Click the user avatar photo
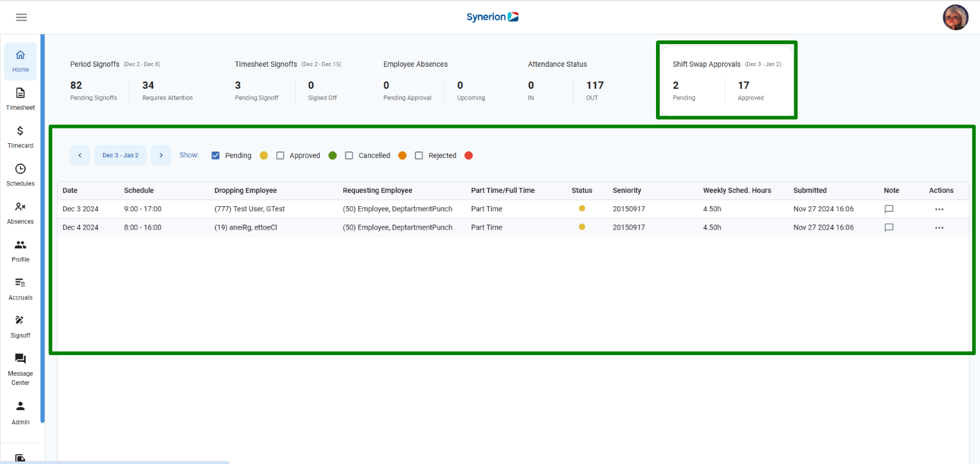 [x=956, y=17]
